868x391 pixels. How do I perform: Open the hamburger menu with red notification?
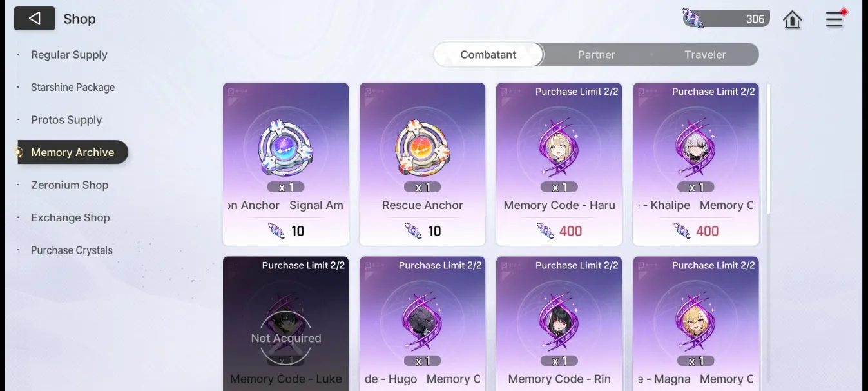[835, 19]
